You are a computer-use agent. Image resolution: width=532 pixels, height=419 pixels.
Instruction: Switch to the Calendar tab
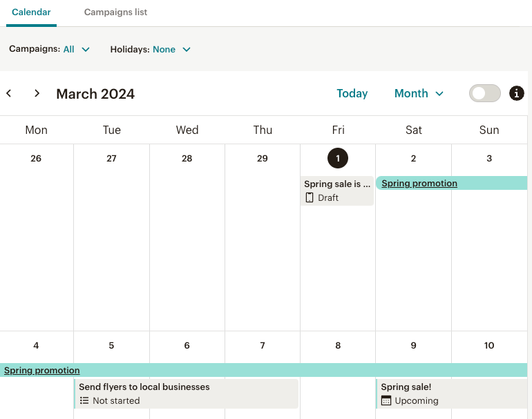tap(31, 12)
